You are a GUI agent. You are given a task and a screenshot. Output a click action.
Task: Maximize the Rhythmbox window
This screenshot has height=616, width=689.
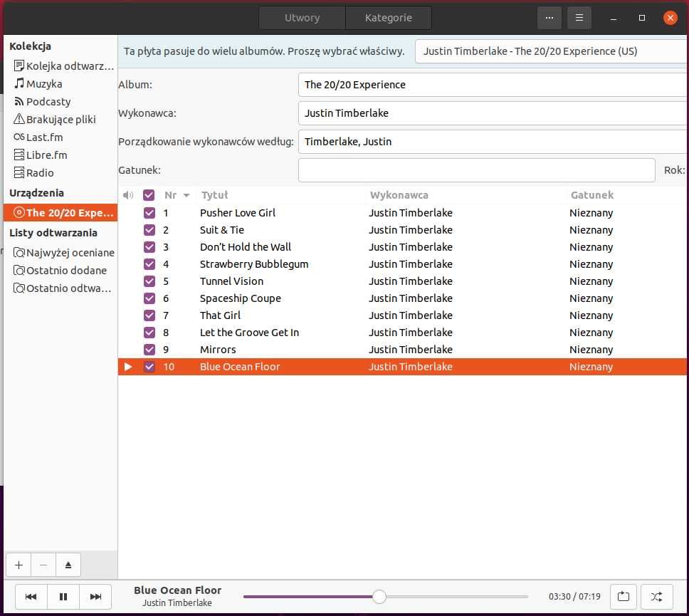(x=641, y=18)
